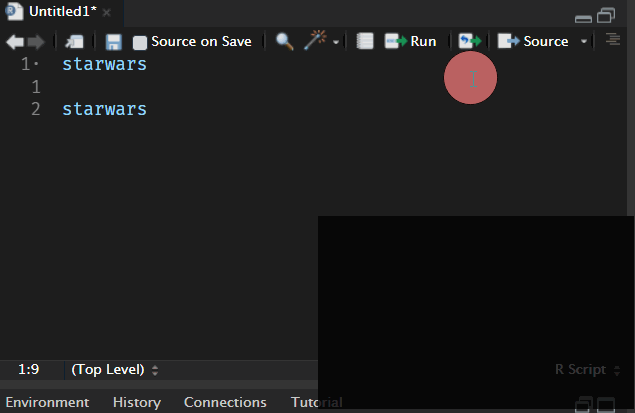Run the current line or selection

click(411, 41)
